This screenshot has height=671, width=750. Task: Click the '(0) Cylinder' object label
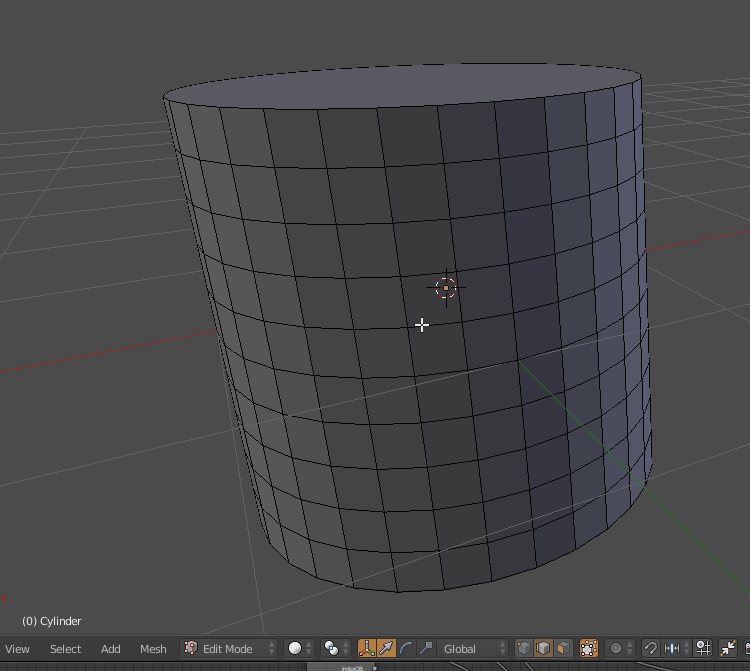pos(52,621)
